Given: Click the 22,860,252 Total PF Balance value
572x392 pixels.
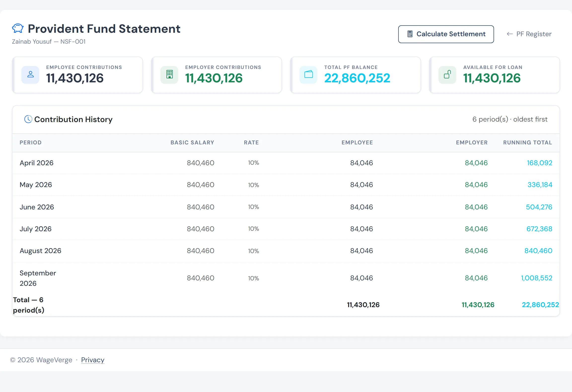Looking at the screenshot, I should coord(357,78).
